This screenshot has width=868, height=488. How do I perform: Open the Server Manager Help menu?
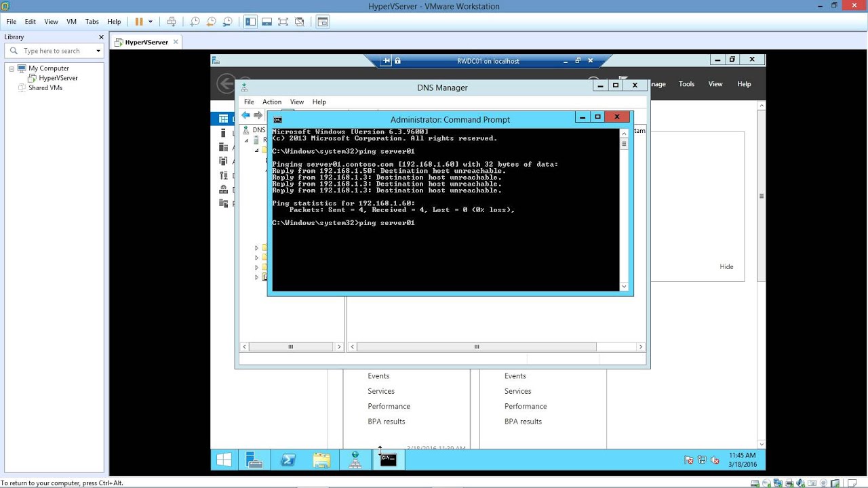click(744, 84)
